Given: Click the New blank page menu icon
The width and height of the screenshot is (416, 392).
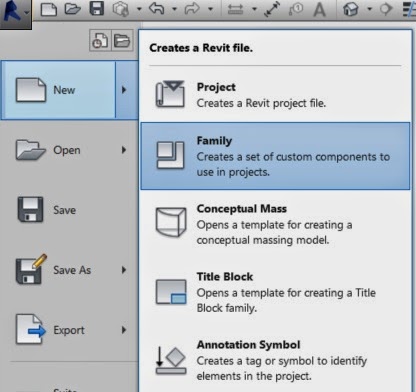Looking at the screenshot, I should point(31,90).
